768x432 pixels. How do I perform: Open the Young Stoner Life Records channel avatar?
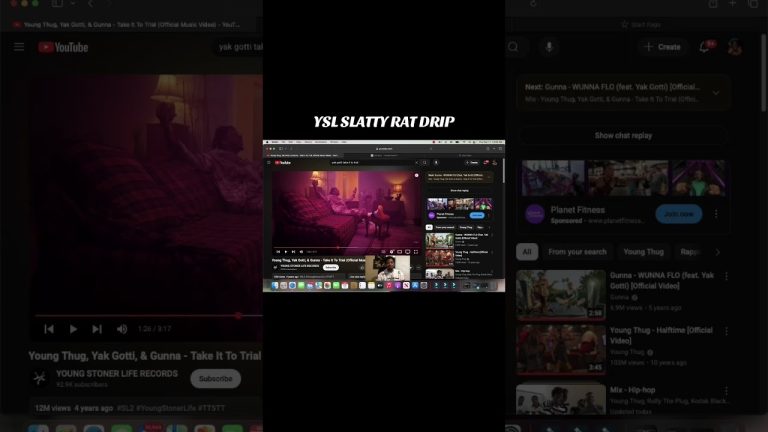coord(40,378)
